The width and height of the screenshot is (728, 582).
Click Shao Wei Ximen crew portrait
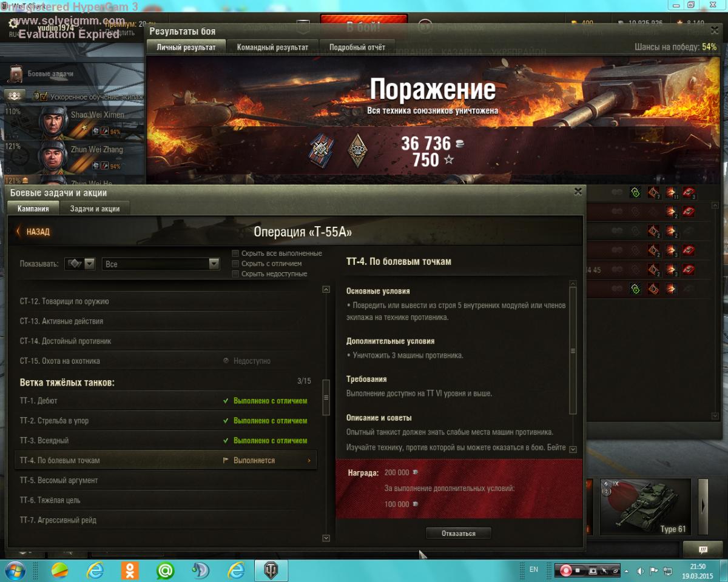pos(53,121)
